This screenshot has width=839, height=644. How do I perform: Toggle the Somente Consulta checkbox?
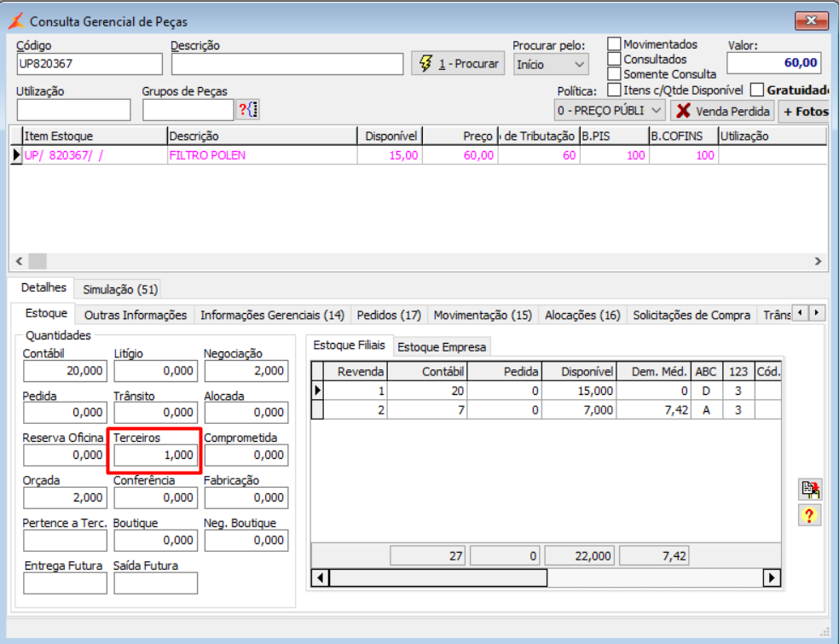pos(614,74)
